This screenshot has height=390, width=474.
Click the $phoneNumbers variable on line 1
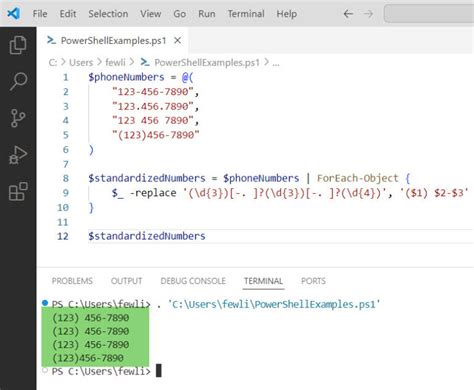click(x=126, y=77)
